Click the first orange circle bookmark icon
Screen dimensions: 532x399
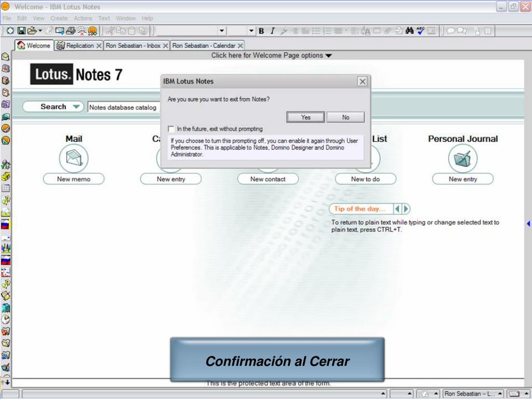tap(5, 129)
